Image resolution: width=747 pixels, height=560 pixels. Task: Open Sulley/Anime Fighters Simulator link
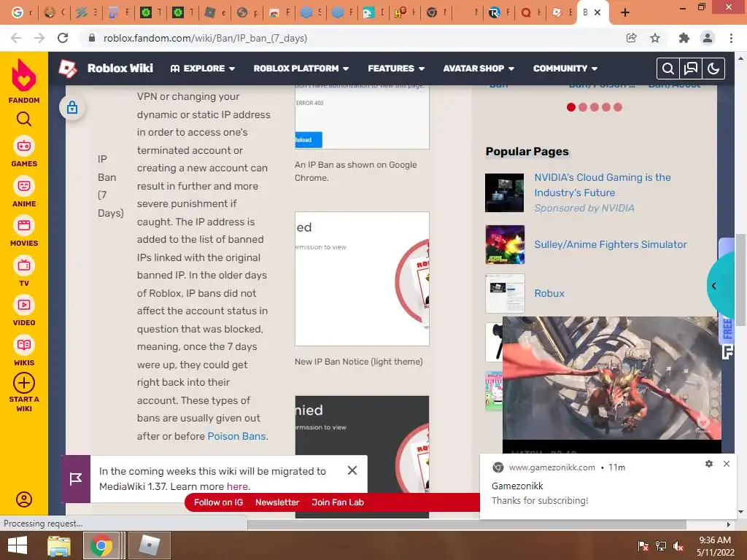click(611, 244)
